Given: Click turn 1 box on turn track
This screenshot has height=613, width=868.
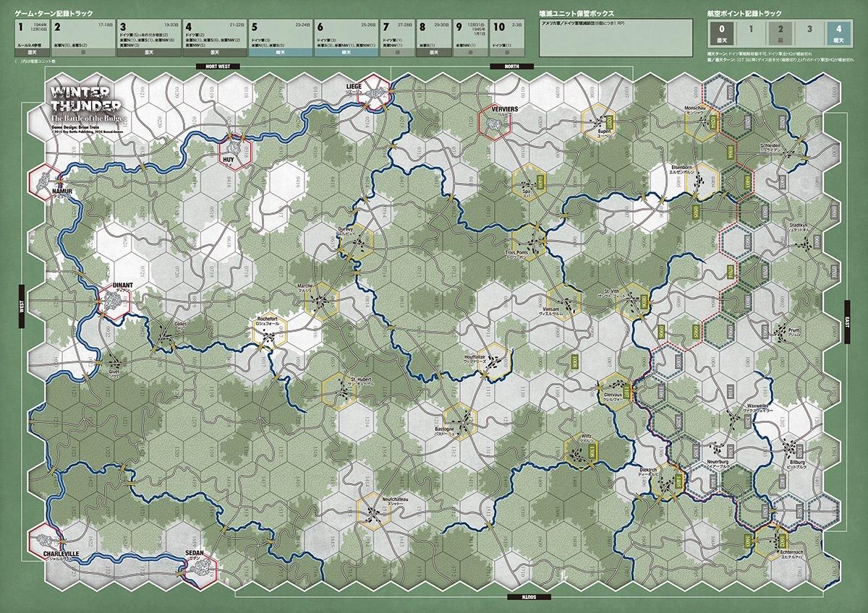Looking at the screenshot, I should [31, 38].
